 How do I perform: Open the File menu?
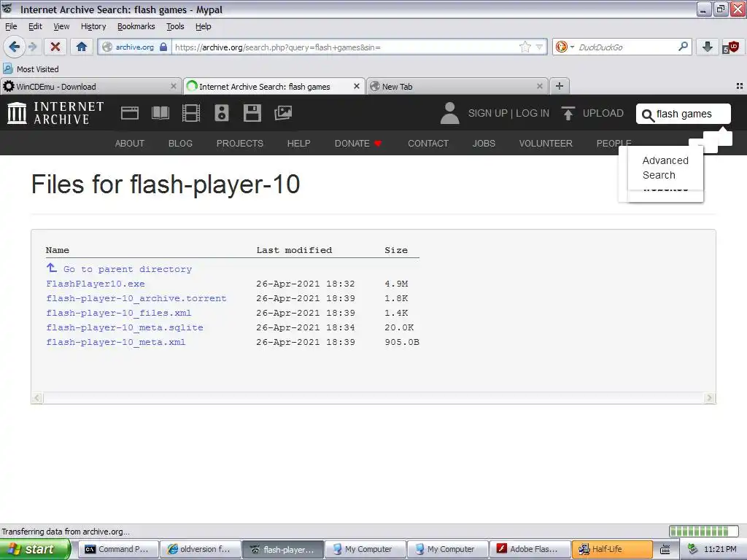pos(11,26)
